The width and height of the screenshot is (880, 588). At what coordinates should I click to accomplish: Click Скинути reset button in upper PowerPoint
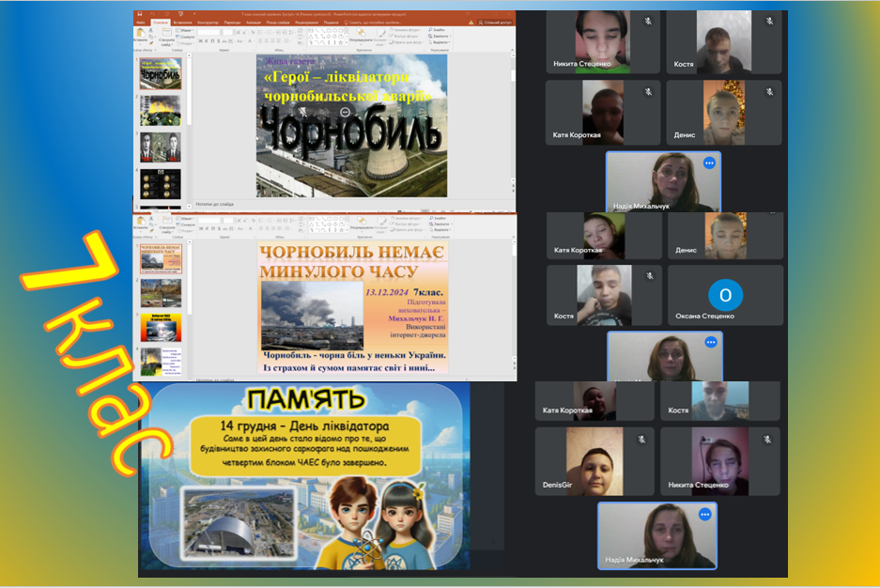click(185, 37)
